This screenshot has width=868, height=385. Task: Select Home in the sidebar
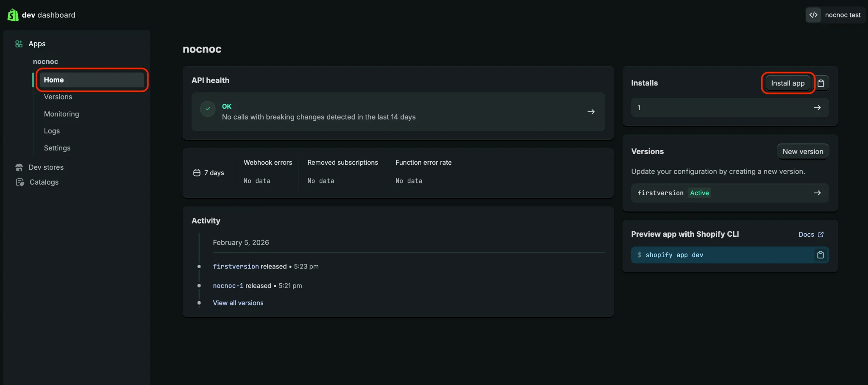(x=92, y=80)
